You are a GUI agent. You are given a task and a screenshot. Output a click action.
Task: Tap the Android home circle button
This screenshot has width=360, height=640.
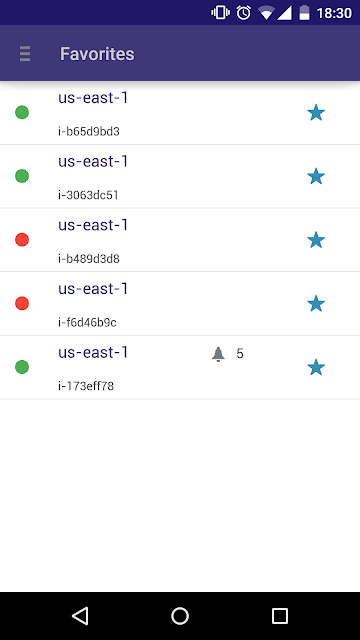click(180, 616)
